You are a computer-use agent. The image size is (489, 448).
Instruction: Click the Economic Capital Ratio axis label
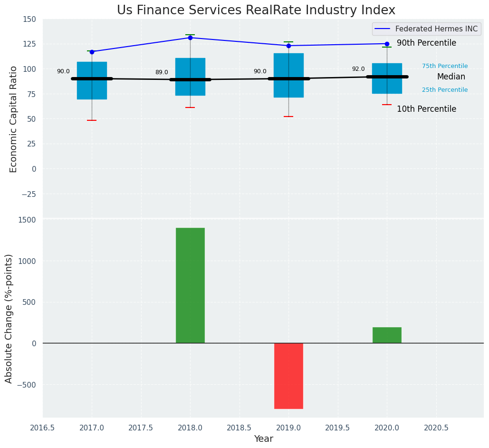[13, 119]
